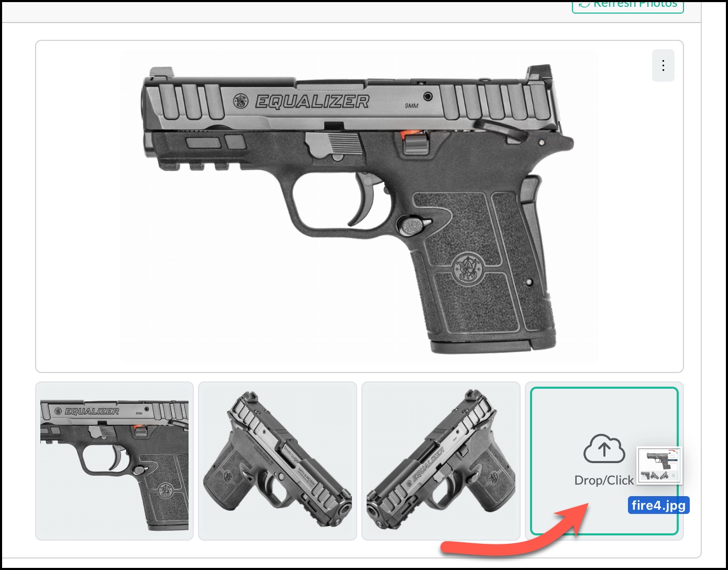Click the Refresh Photos button label

(635, 4)
